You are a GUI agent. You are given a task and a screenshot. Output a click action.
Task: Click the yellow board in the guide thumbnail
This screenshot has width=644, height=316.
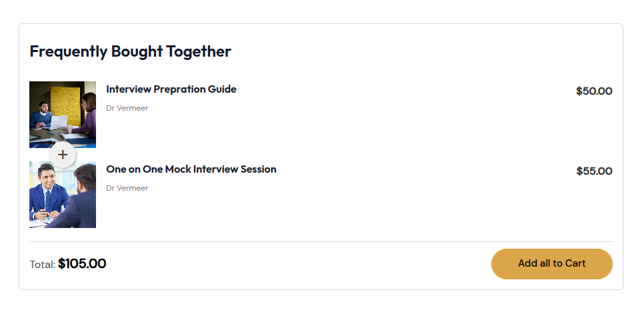click(x=64, y=99)
